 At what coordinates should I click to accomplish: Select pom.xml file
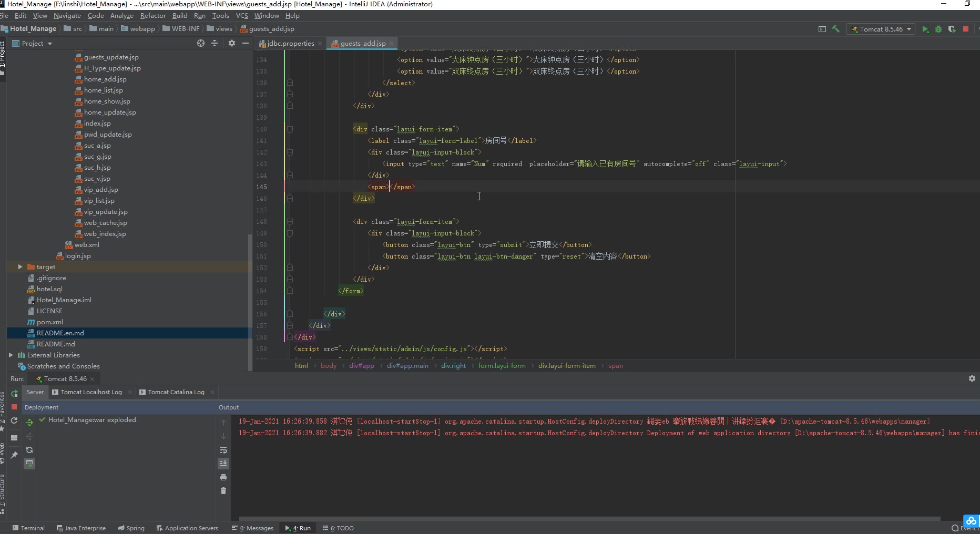[50, 322]
